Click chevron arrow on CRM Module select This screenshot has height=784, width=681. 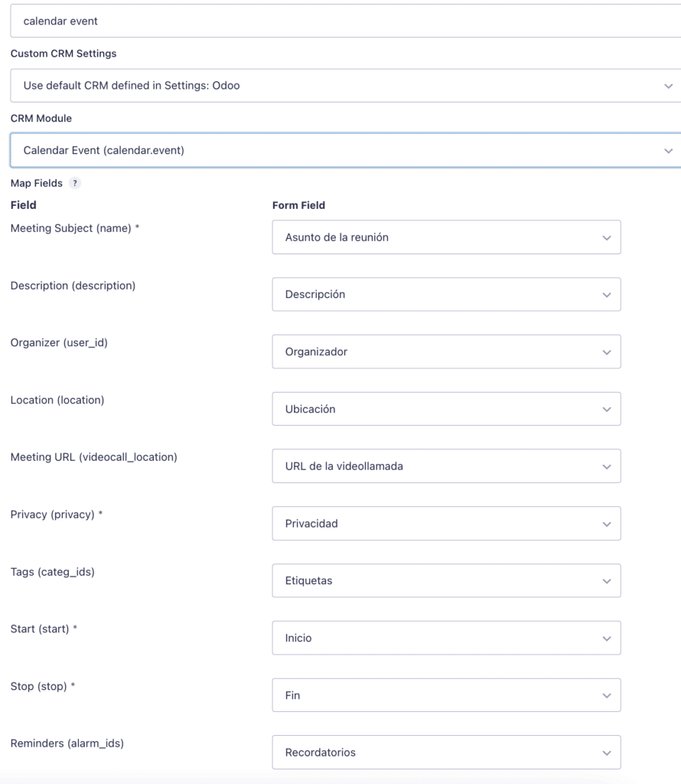(x=668, y=150)
